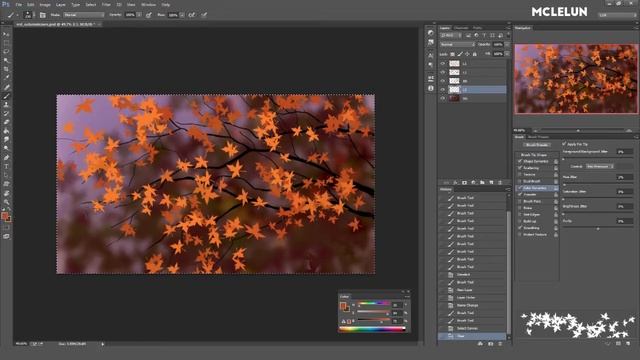The image size is (640, 360).
Task: Select the Clone Stamp tool
Action: (6, 105)
